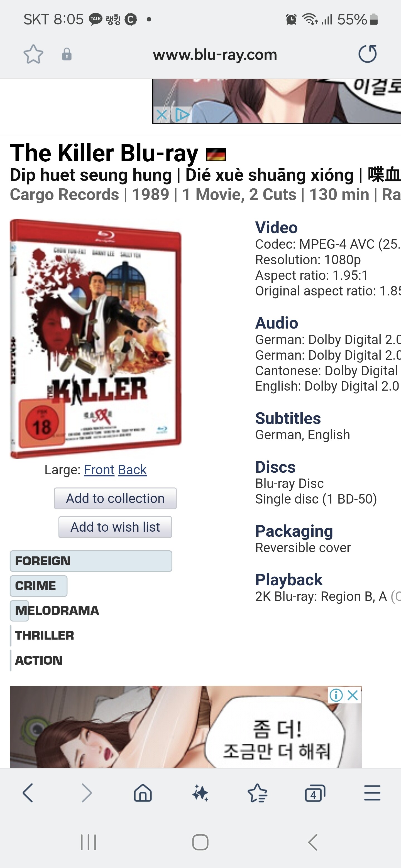Open the bookmarks list star icon
The image size is (401, 868).
pos(258,793)
